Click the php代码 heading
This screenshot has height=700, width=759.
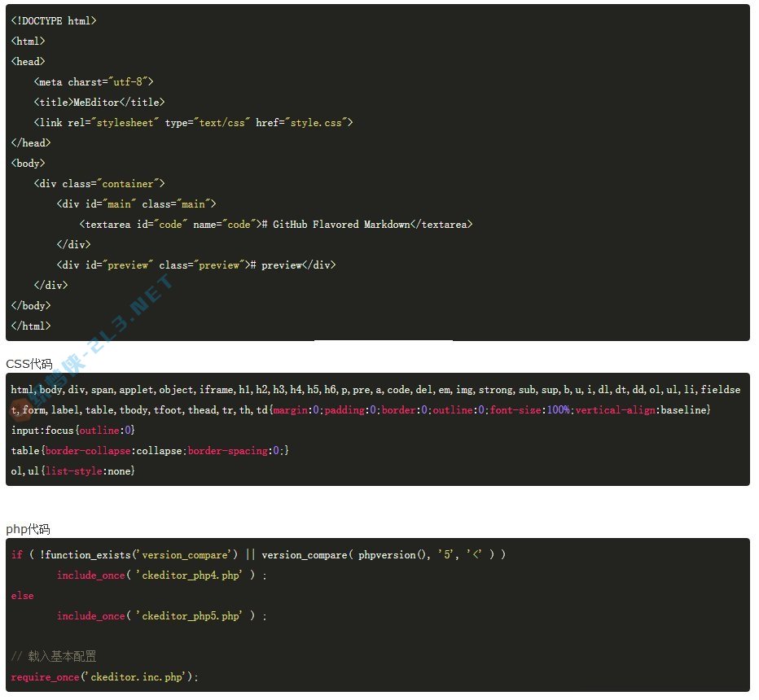click(29, 529)
